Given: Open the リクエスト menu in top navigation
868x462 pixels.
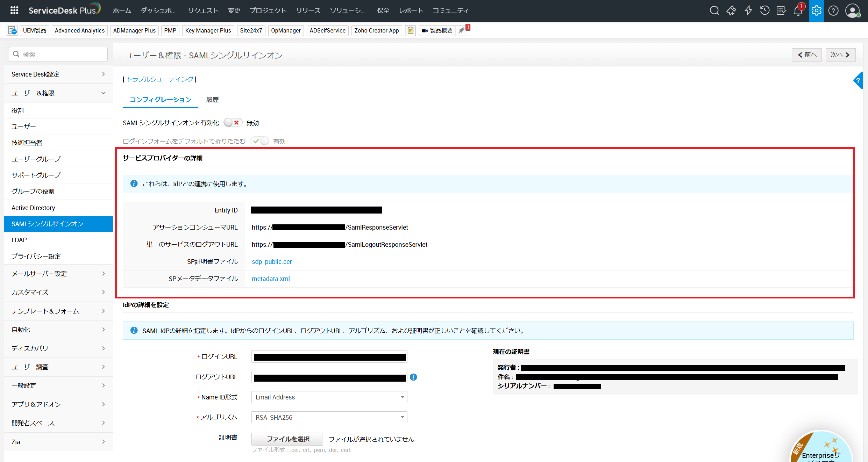Looking at the screenshot, I should [x=203, y=10].
